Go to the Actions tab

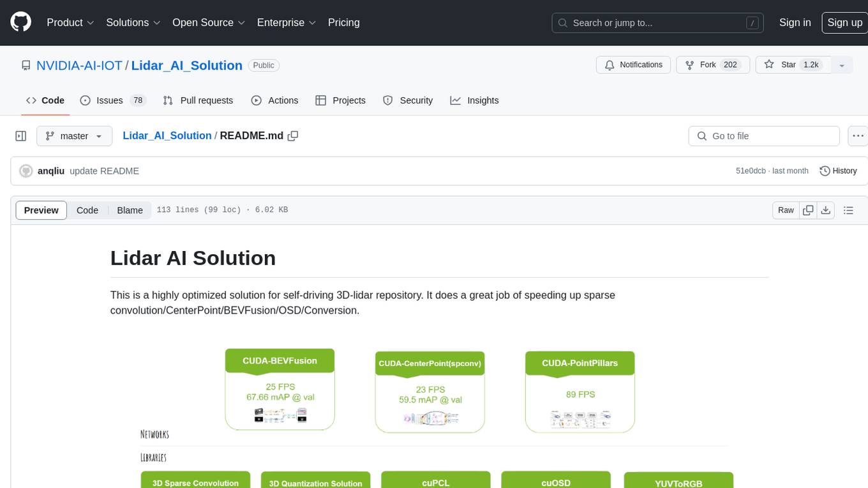(274, 100)
